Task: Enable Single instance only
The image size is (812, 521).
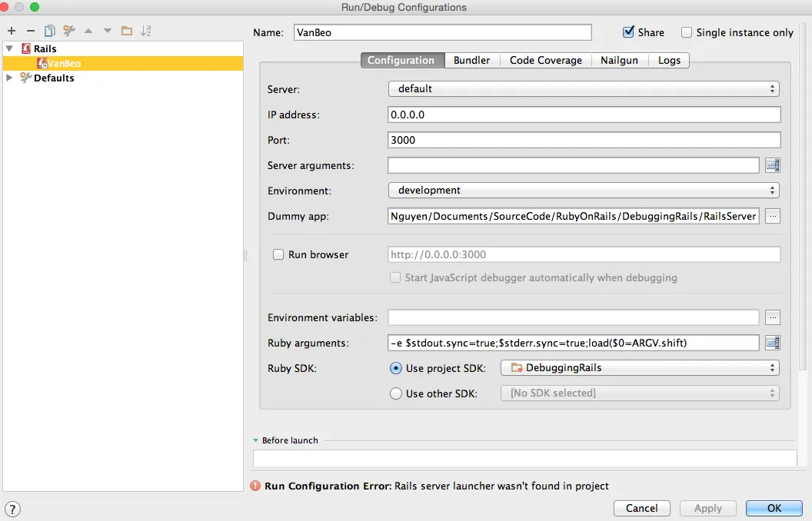Action: pyautogui.click(x=686, y=32)
